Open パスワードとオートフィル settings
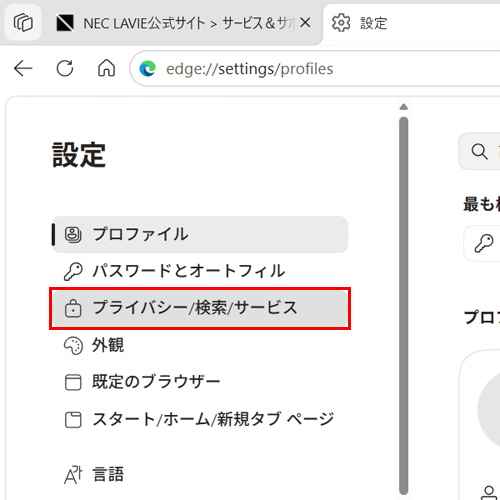The width and height of the screenshot is (500, 500). pos(200,271)
